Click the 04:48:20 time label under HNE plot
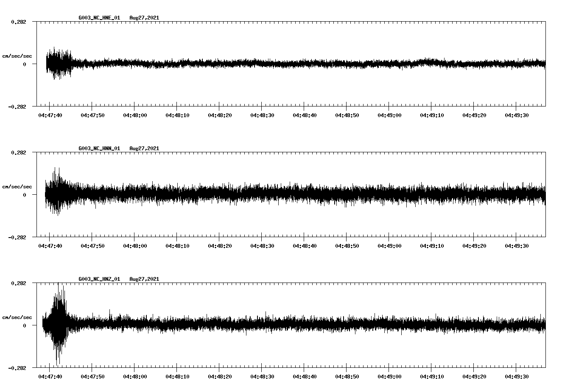The height and width of the screenshot is (392, 576). (220, 115)
